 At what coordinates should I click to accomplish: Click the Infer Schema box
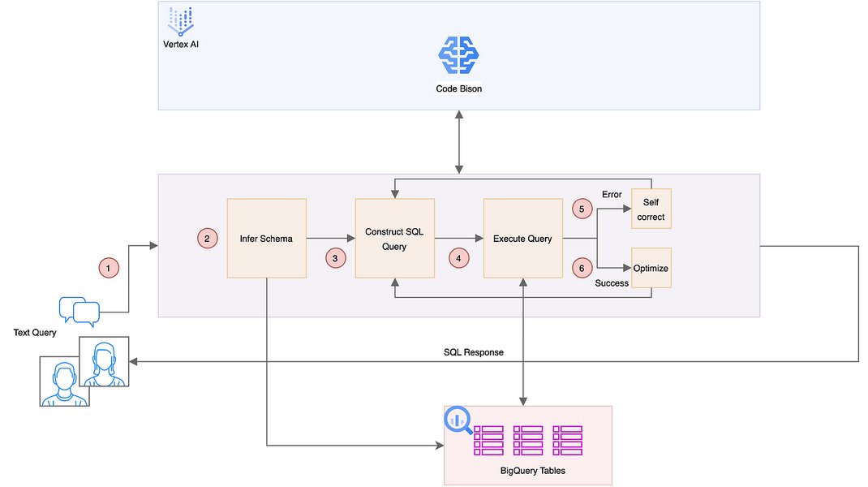(x=267, y=239)
